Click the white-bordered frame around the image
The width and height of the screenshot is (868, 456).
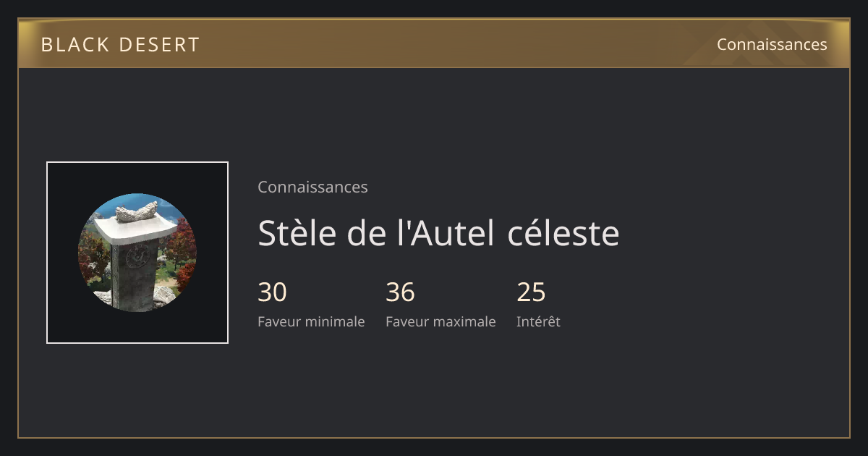(x=137, y=253)
